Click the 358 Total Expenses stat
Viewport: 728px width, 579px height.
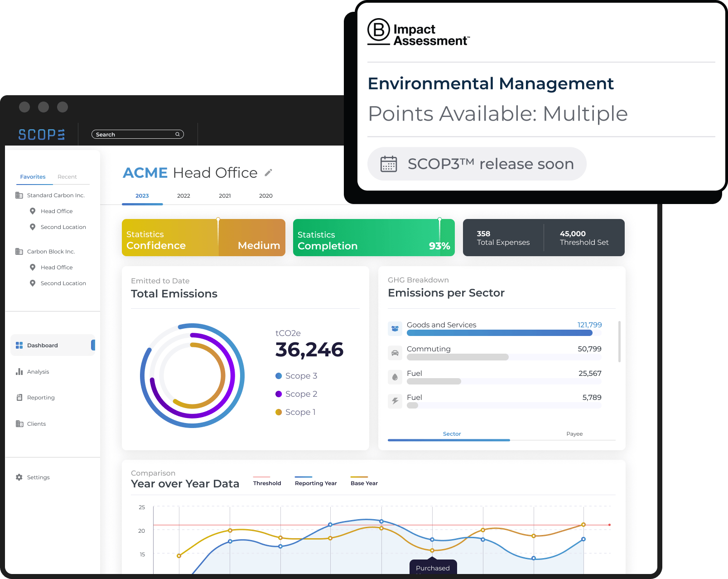(x=503, y=238)
